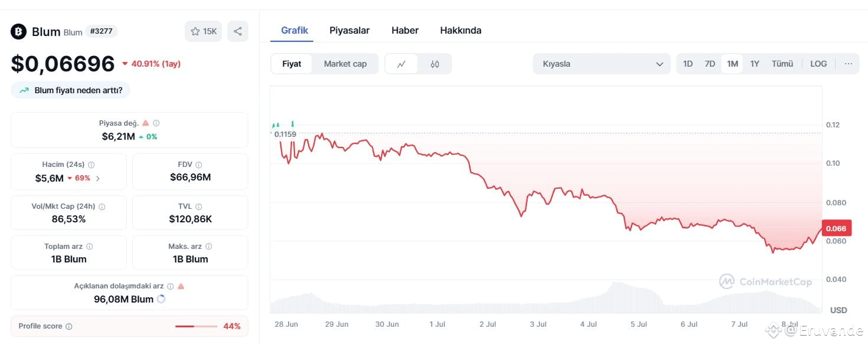The height and width of the screenshot is (345, 868).
Task: Open the Kıyasla comparison dropdown
Action: (602, 64)
